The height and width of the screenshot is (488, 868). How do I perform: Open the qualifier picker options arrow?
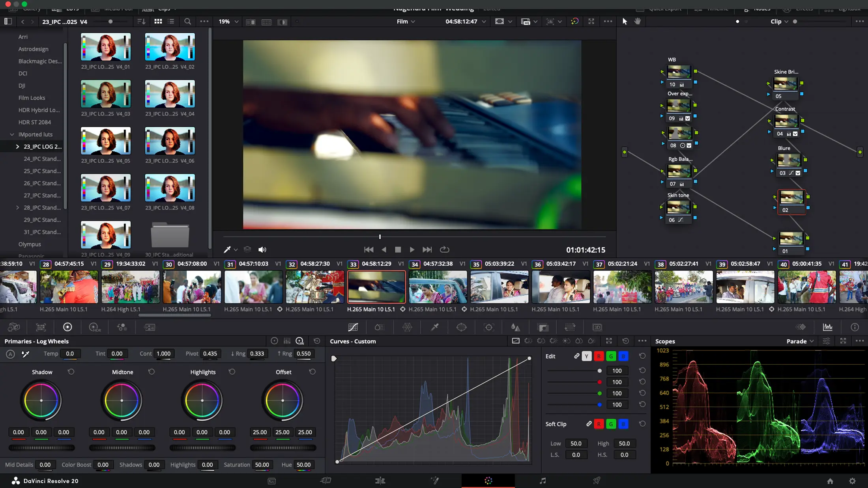coord(236,250)
